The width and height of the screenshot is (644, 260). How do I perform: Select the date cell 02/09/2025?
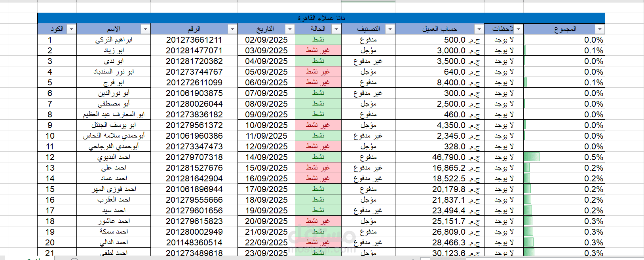pos(266,40)
